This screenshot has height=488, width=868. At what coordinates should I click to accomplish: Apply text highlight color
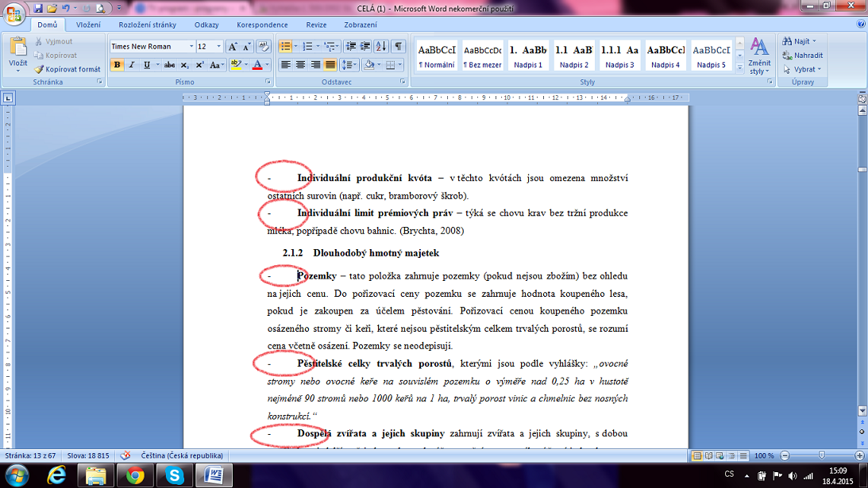click(236, 65)
